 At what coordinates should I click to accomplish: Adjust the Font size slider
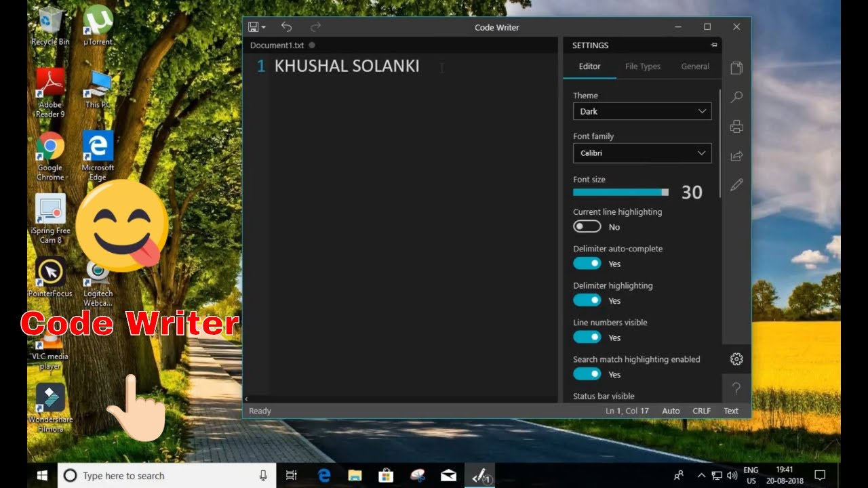point(621,192)
